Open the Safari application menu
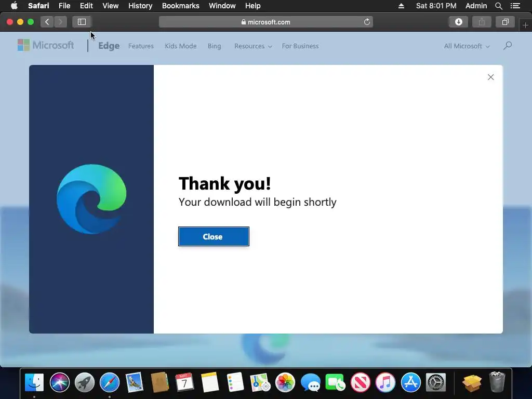The height and width of the screenshot is (399, 532). point(38,6)
